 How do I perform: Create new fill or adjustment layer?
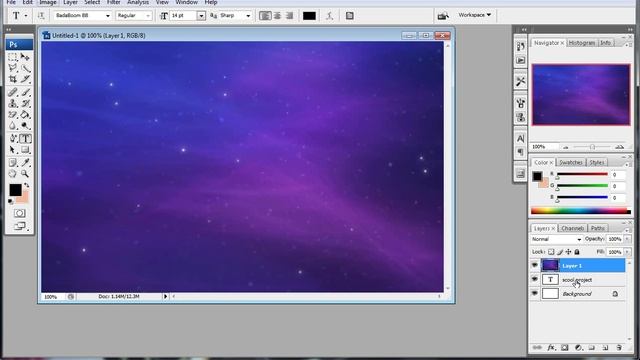pyautogui.click(x=578, y=348)
